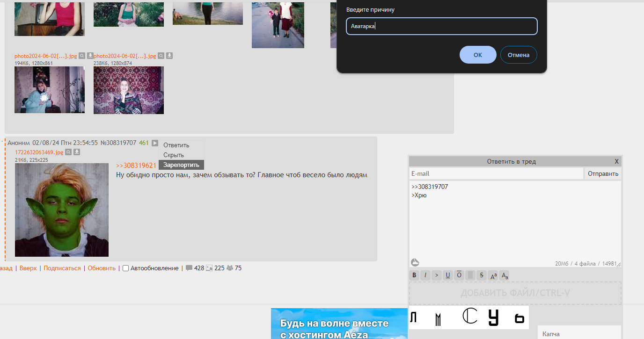Click the search icon next to 1722632063469.jpg
Viewport: 644px width, 339px height.
(68, 152)
